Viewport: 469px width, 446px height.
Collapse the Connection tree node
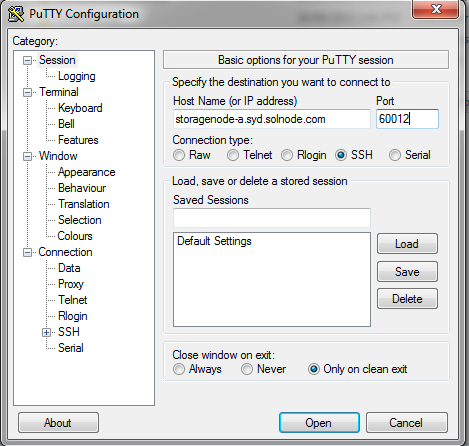(x=27, y=252)
